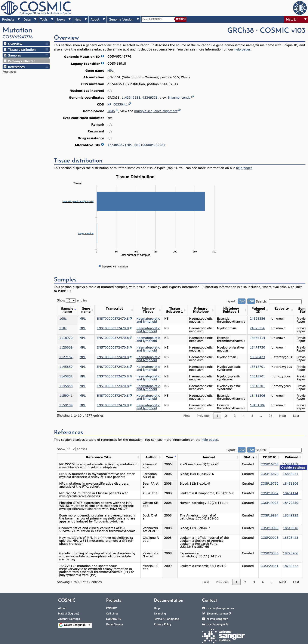Click the sort arrow on Sample name column
The width and height of the screenshot is (308, 644).
[x=75, y=310]
